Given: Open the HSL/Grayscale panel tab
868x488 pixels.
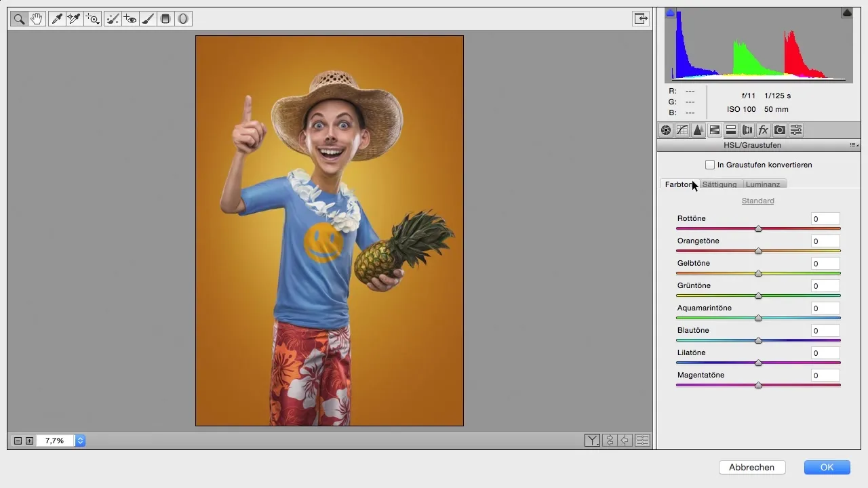Looking at the screenshot, I should click(x=715, y=130).
